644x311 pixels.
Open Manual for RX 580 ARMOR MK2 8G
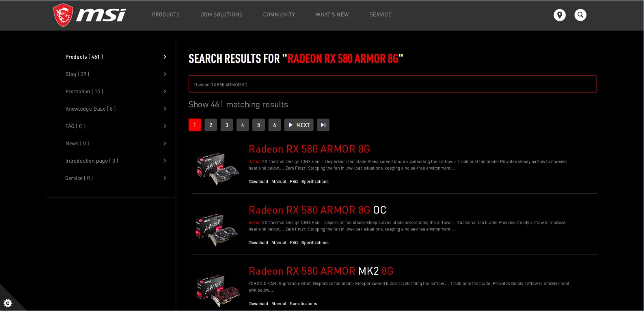point(279,304)
